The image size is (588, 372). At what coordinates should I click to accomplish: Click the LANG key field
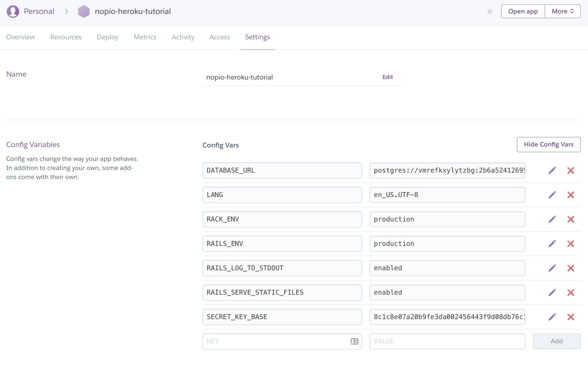[x=282, y=195]
